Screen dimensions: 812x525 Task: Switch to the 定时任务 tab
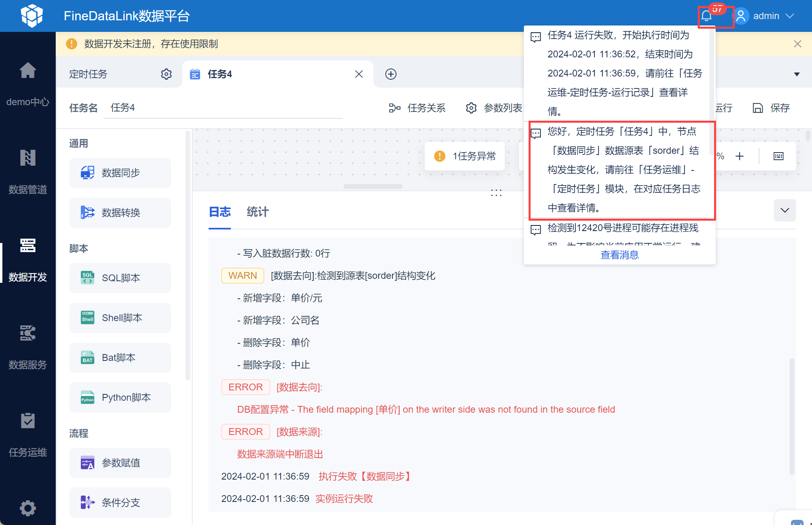(88, 74)
